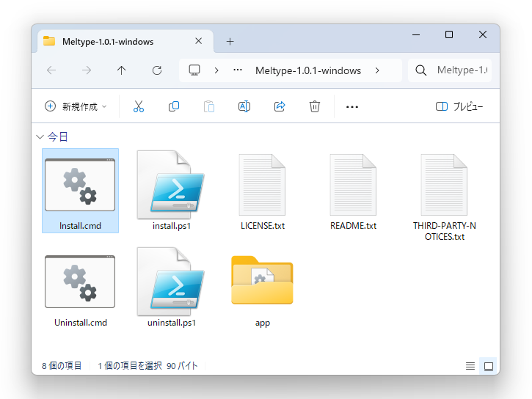This screenshot has width=532, height=399.
Task: Click the install.ps1 filename label
Action: [x=171, y=226]
